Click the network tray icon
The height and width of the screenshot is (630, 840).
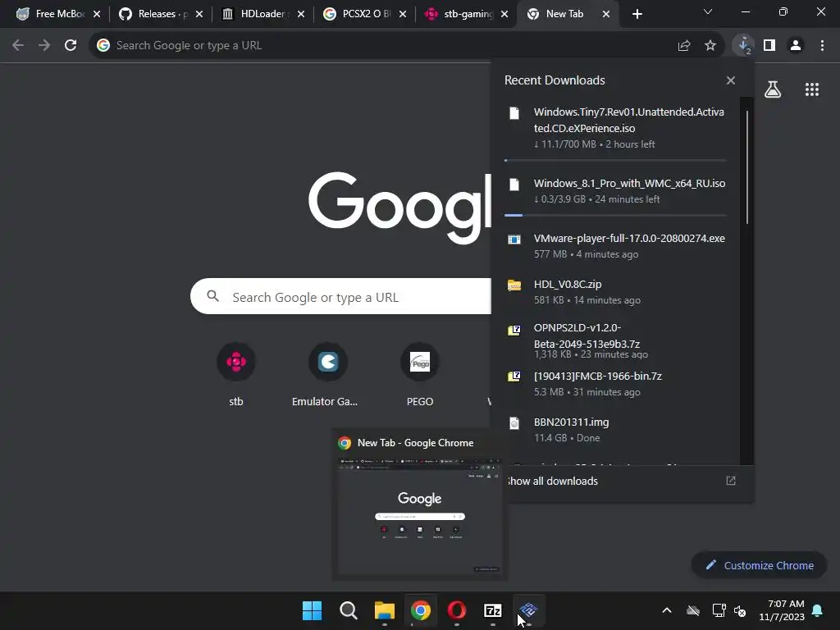719,610
